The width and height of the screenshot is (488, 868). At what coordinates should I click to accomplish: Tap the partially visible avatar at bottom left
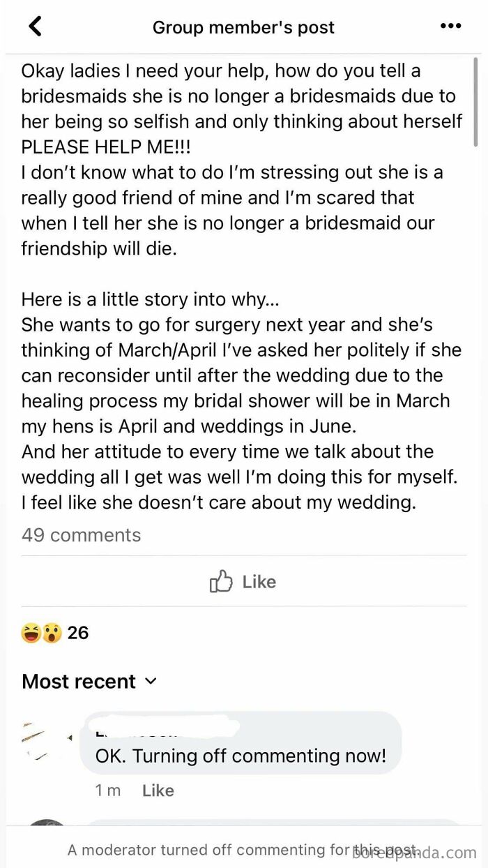point(47,830)
